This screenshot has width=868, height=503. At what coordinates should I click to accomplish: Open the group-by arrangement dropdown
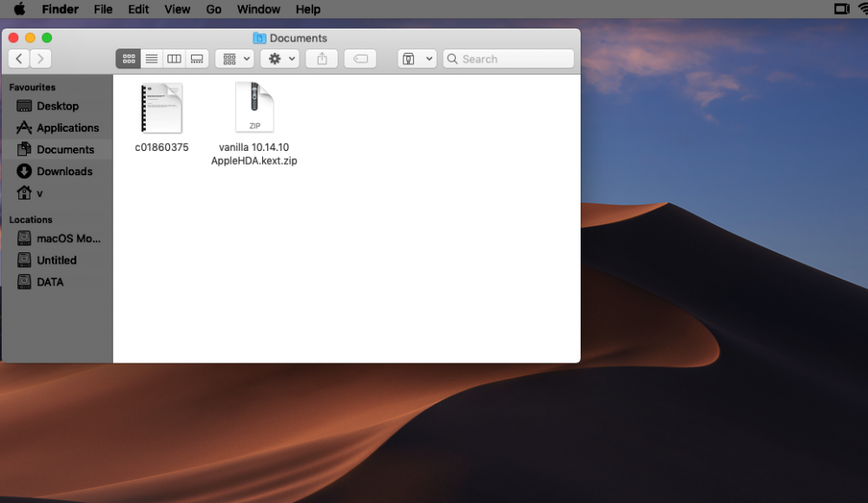(x=234, y=59)
